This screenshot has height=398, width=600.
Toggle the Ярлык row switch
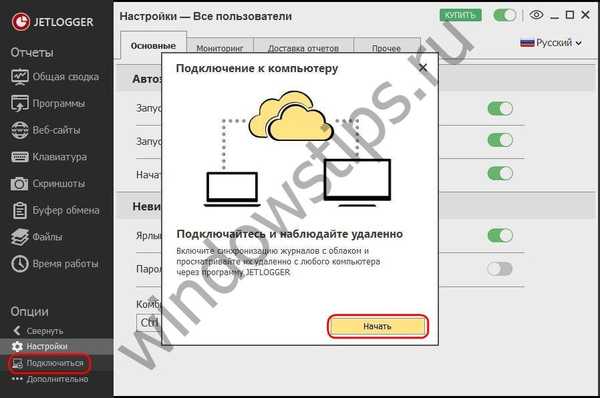tap(500, 235)
